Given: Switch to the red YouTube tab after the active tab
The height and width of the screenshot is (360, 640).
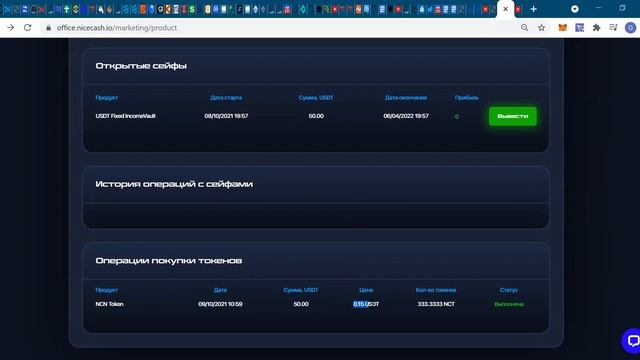Looking at the screenshot, I should click(518, 9).
